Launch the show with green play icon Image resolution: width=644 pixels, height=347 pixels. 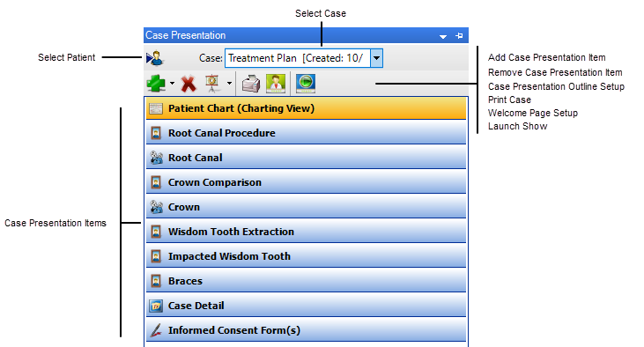(306, 84)
